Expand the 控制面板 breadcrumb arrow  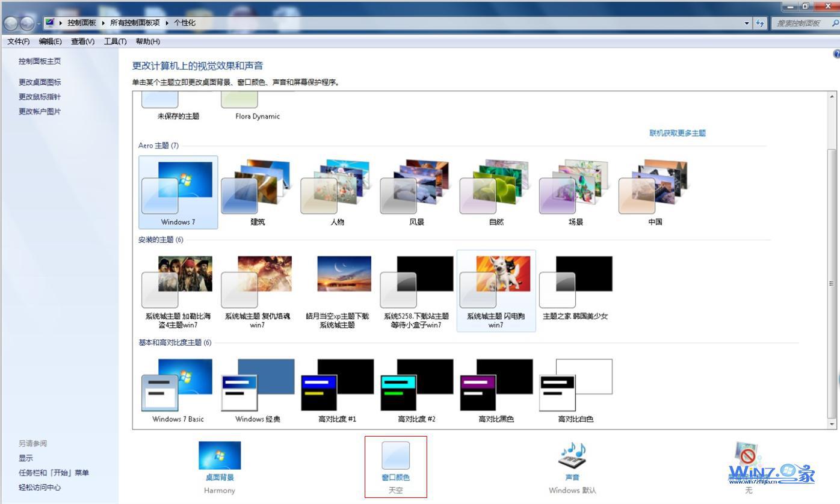click(x=103, y=23)
